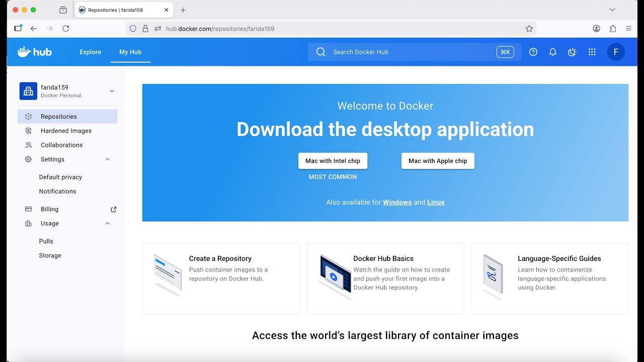Open Storage usage page
This screenshot has width=644, height=362.
click(50, 255)
